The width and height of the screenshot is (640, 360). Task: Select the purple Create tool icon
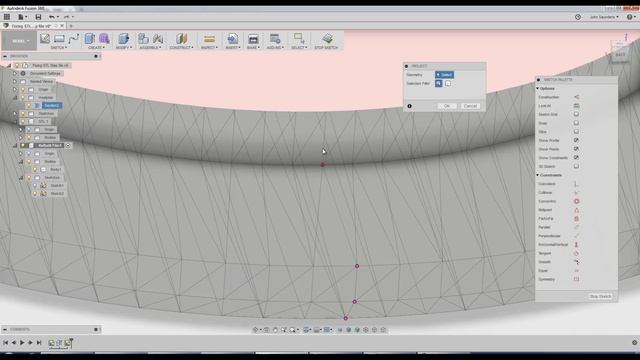point(104,39)
